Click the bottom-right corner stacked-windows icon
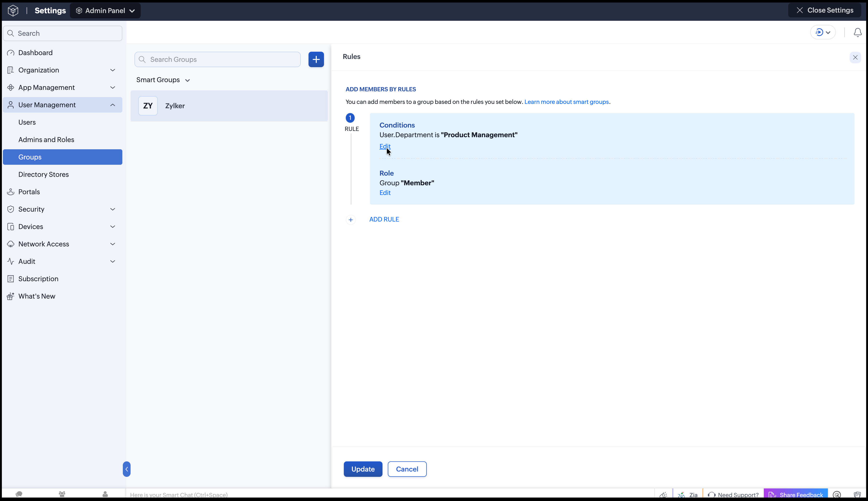Viewport: 868px width, 501px height. [x=857, y=495]
